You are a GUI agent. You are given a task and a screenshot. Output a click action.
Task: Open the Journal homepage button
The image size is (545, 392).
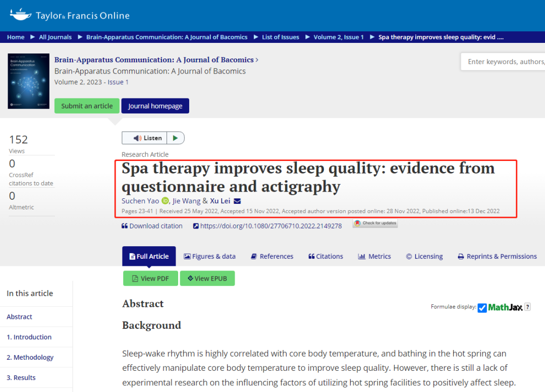point(155,106)
